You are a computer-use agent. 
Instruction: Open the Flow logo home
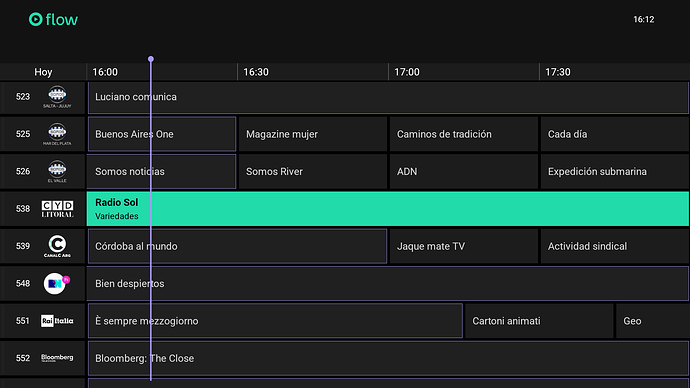[53, 19]
